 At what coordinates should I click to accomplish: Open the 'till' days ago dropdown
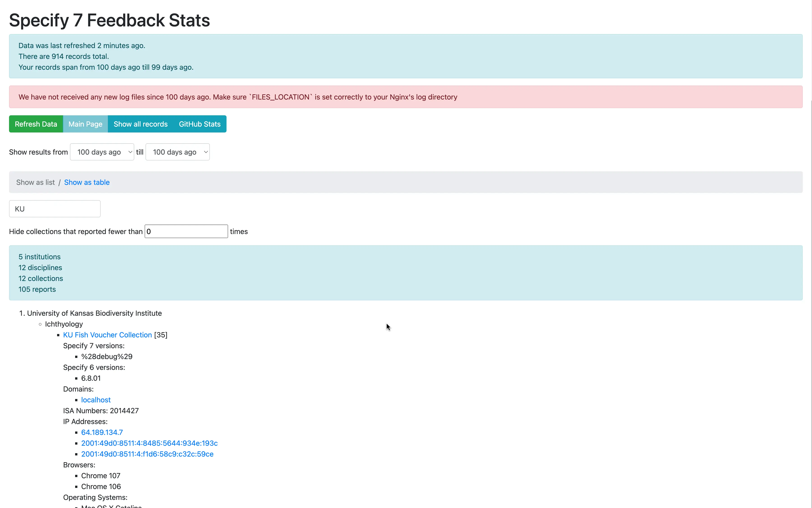(x=177, y=152)
